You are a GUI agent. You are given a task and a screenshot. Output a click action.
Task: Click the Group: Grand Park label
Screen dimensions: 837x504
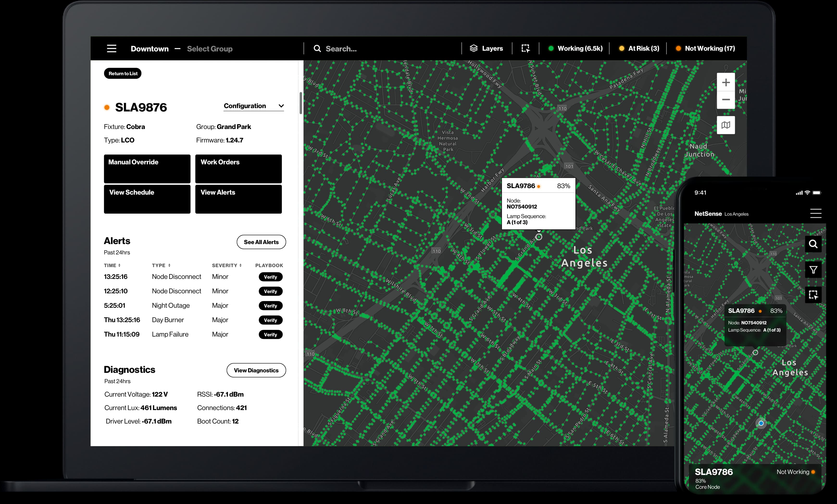click(x=224, y=127)
